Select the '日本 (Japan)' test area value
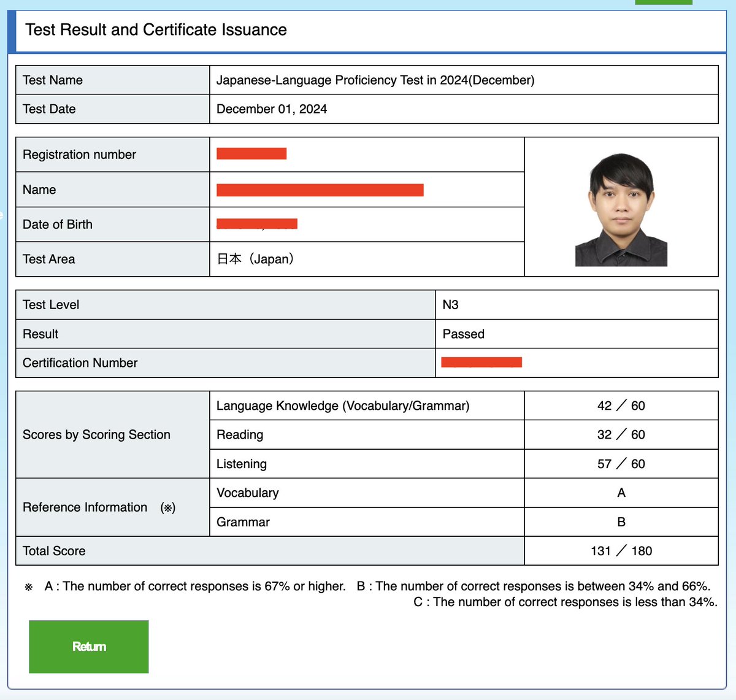736x700 pixels. pyautogui.click(x=256, y=259)
